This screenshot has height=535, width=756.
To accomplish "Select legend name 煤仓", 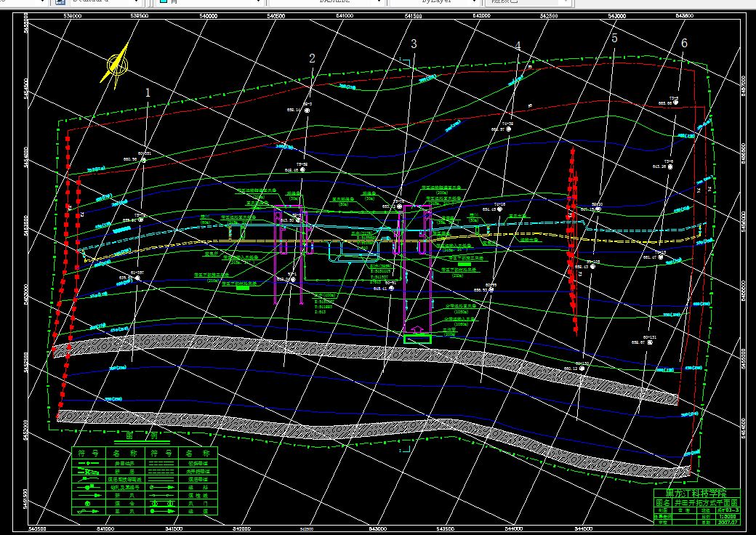I will point(124,504).
